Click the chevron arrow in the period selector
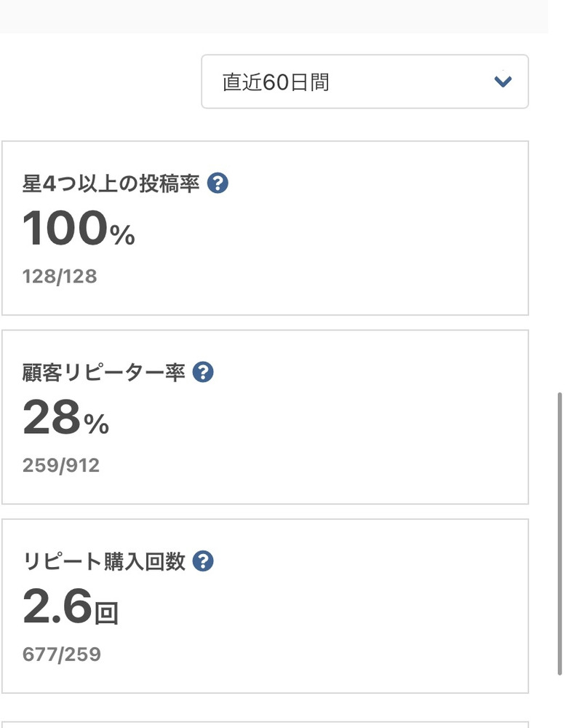This screenshot has height=728, width=566. point(503,82)
